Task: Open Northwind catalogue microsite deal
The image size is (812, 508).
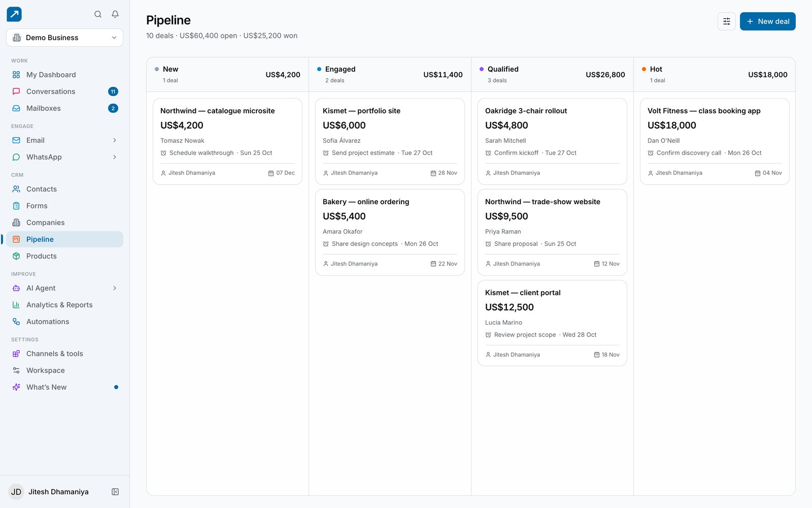Action: (x=227, y=141)
